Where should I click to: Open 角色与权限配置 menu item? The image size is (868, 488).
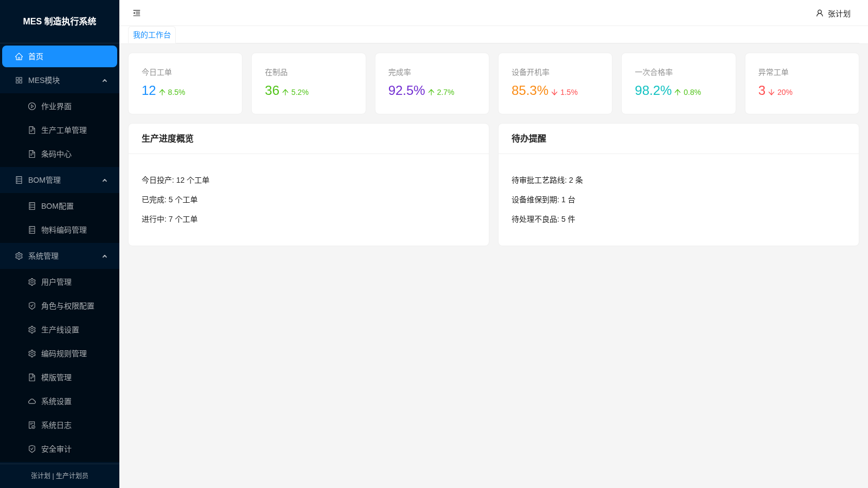click(x=60, y=306)
